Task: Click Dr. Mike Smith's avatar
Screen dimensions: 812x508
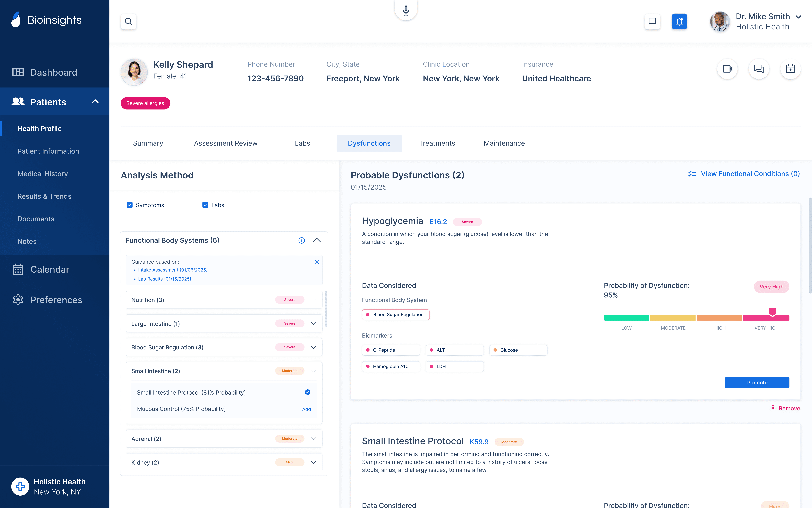Action: [720, 21]
